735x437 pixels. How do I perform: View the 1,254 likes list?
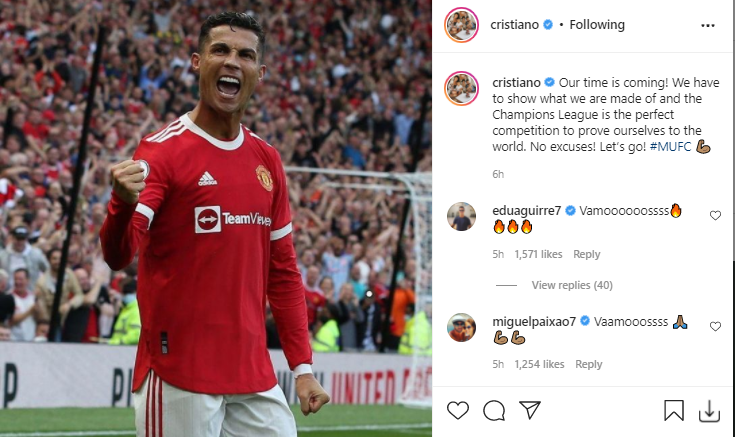click(x=539, y=364)
